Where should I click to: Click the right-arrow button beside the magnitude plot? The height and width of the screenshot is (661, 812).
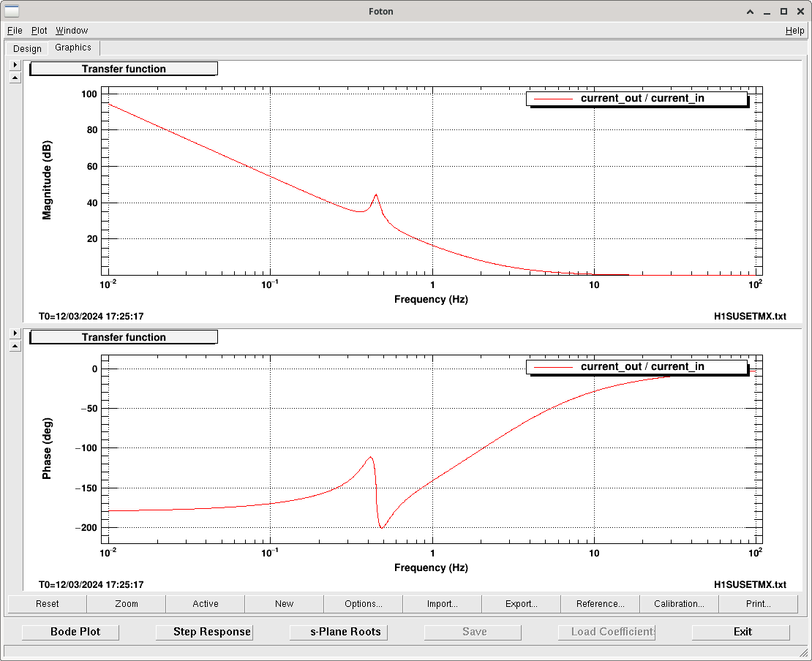[15, 65]
